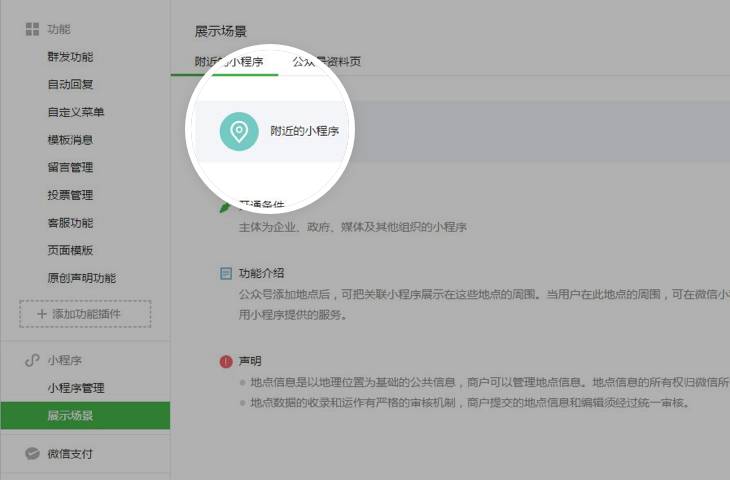The image size is (730, 480).
Task: Click the green leaf 开通条件 icon
Action: (226, 207)
